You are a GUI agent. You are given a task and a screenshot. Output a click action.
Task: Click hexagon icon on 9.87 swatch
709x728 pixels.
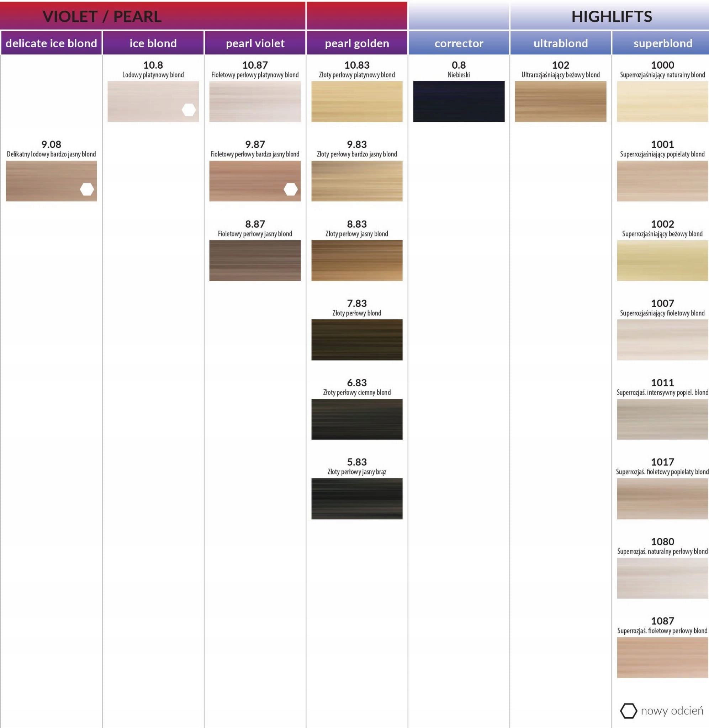[x=290, y=189]
